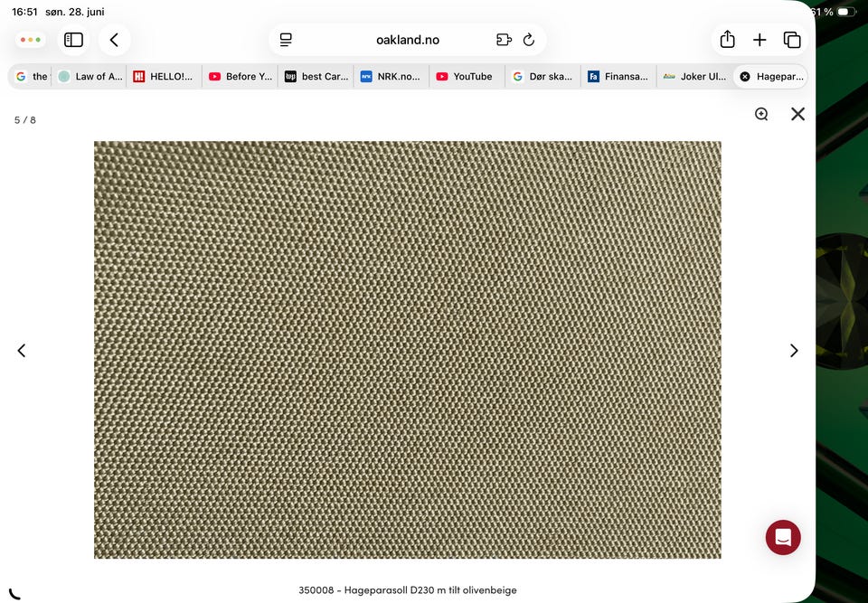Add a new tab with plus icon
This screenshot has width=868, height=603.
point(759,40)
